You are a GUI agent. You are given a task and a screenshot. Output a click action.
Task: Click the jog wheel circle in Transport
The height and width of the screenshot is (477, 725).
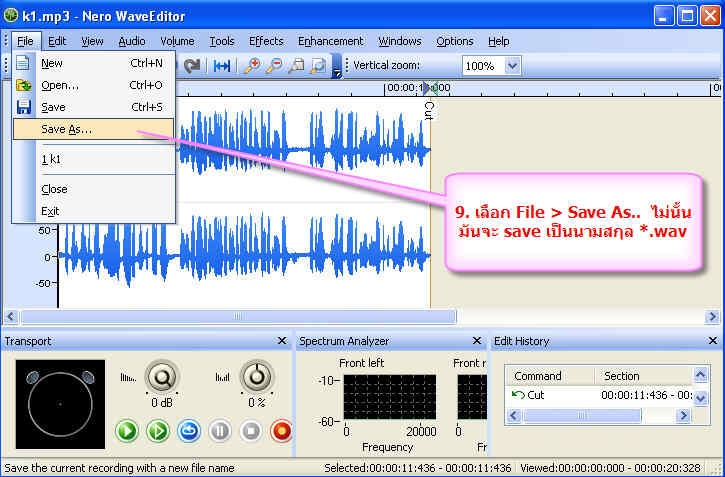[60, 404]
